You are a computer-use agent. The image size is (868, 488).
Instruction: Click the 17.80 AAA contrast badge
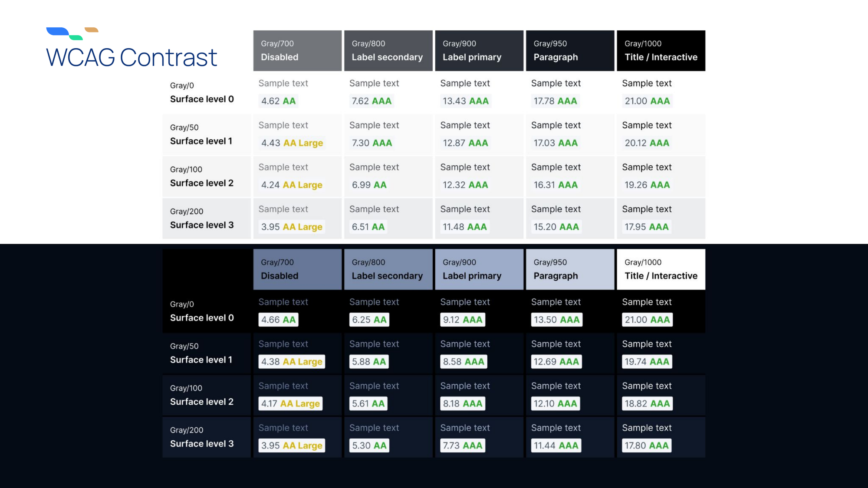coord(646,445)
